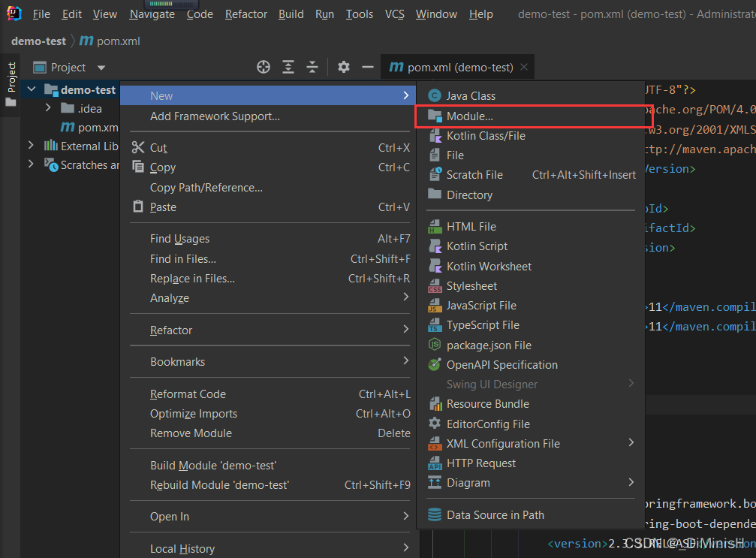This screenshot has height=558, width=756.
Task: Expand the Scratches and Consoles node
Action: point(31,164)
